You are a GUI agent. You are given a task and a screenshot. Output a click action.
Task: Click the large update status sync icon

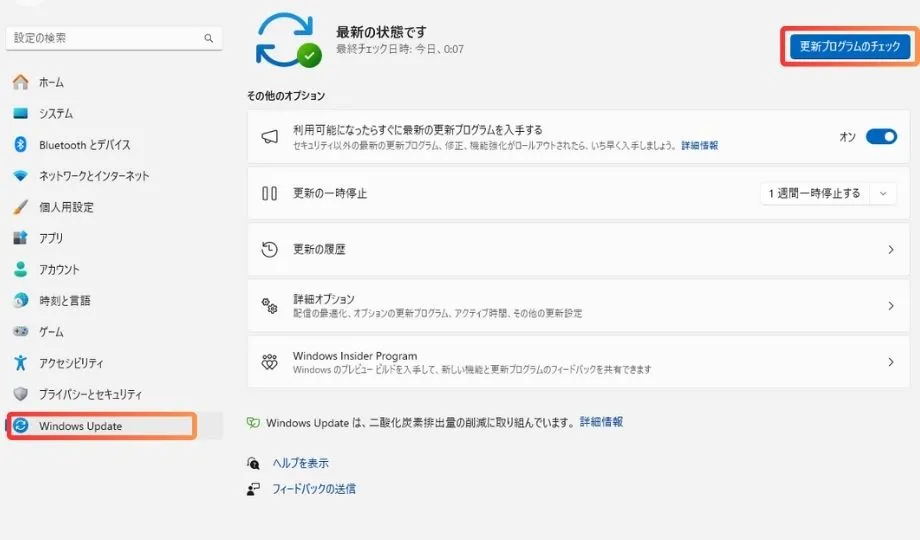click(289, 40)
